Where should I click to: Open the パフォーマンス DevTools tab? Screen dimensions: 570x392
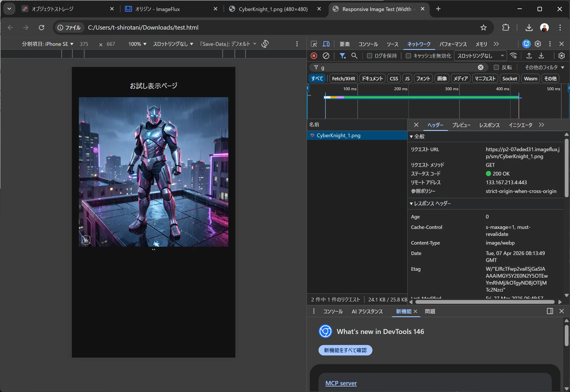pyautogui.click(x=453, y=44)
